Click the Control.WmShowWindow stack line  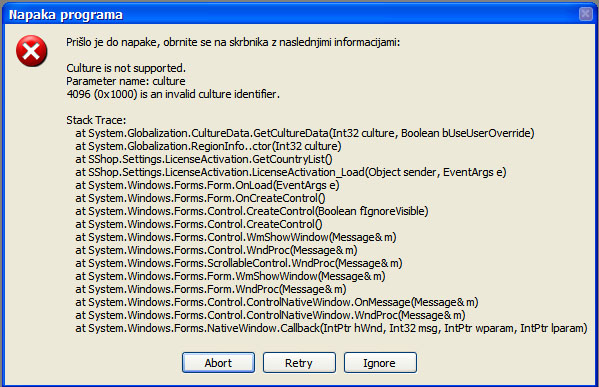pyautogui.click(x=236, y=237)
